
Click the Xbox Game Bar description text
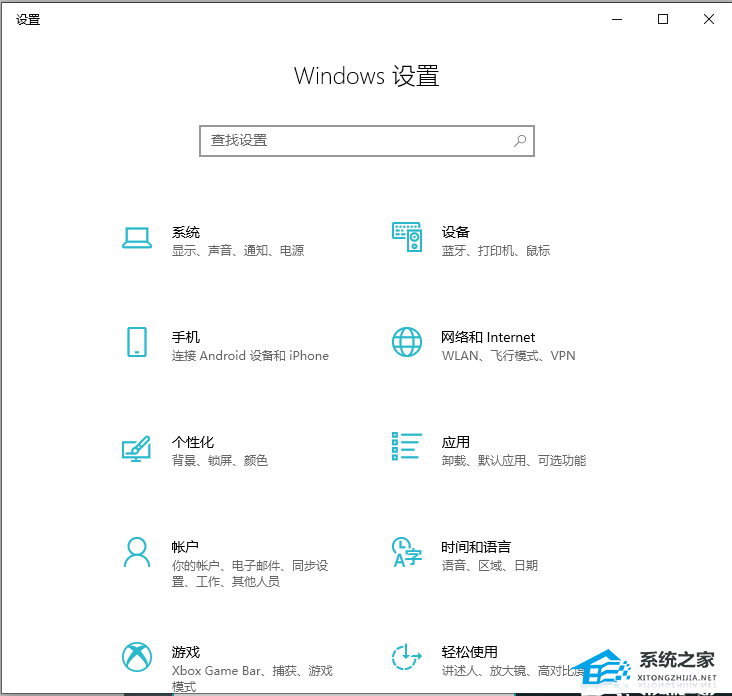pos(252,678)
